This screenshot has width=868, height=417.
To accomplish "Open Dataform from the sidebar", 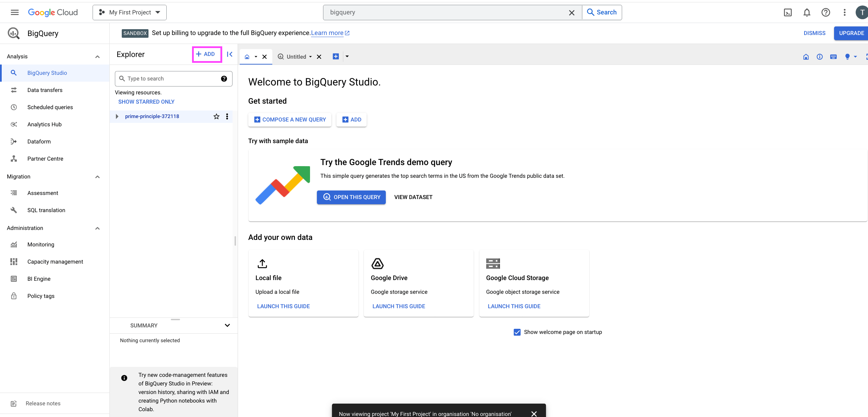I will click(x=55, y=142).
